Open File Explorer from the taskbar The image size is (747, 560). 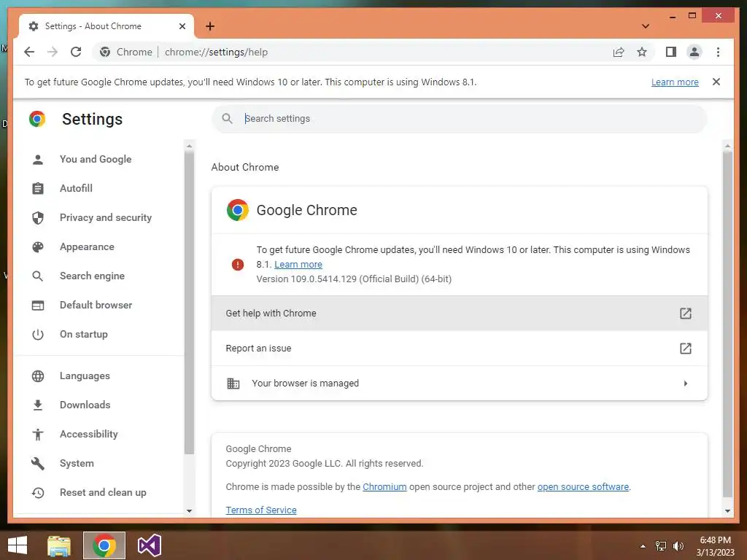(x=59, y=545)
